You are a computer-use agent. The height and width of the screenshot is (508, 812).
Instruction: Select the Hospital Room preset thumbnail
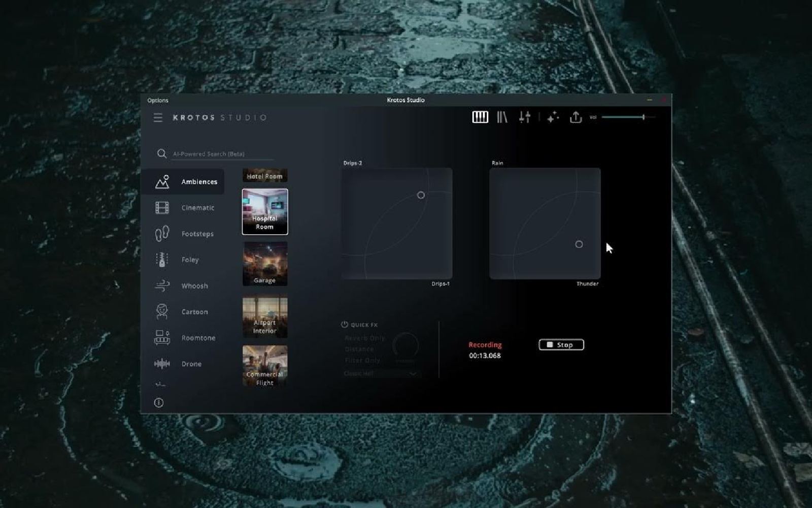(265, 212)
